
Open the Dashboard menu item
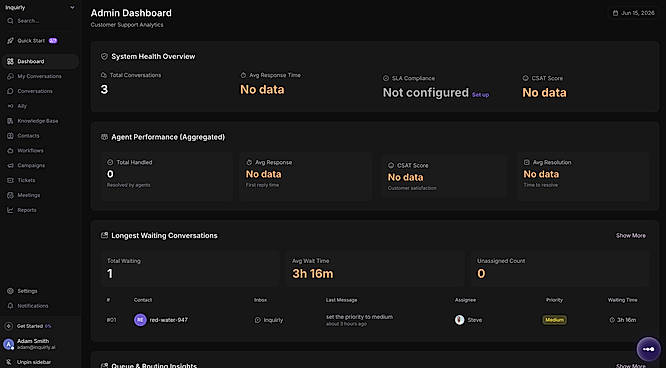coord(40,62)
